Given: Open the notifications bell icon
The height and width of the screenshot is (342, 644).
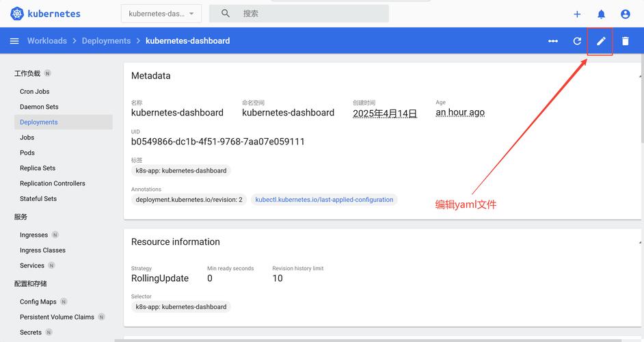Looking at the screenshot, I should click(601, 14).
